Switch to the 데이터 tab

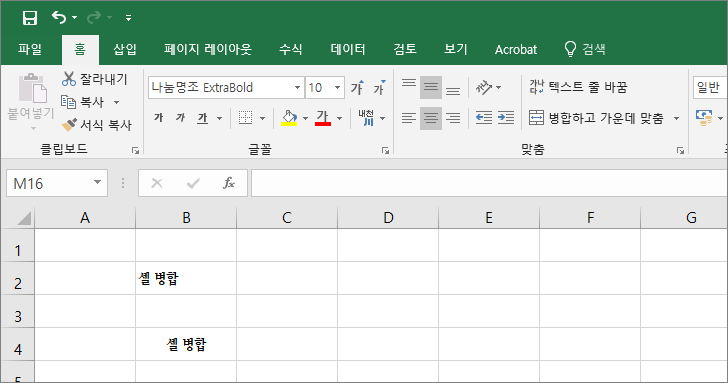click(x=348, y=49)
